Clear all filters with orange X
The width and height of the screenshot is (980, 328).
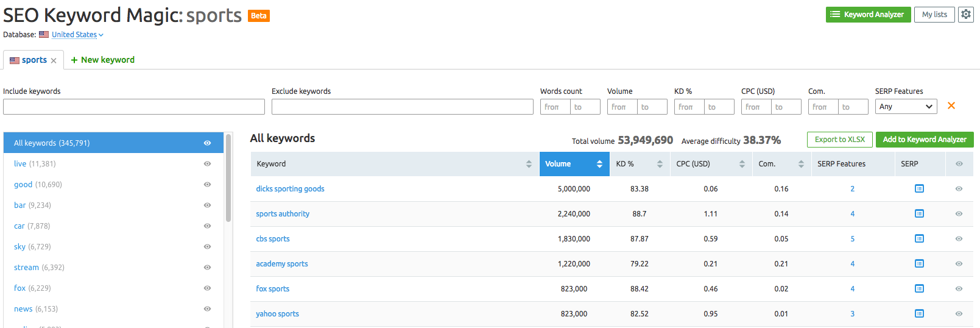point(951,106)
